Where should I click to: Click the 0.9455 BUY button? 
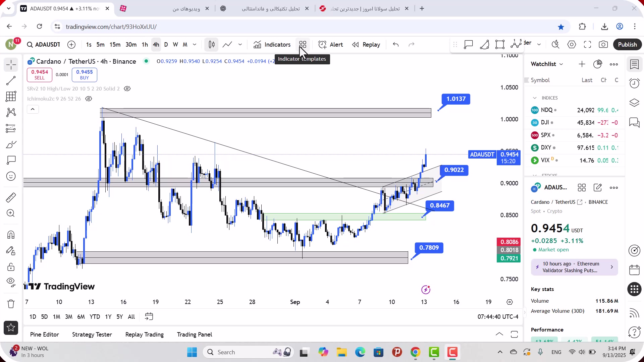pos(85,75)
